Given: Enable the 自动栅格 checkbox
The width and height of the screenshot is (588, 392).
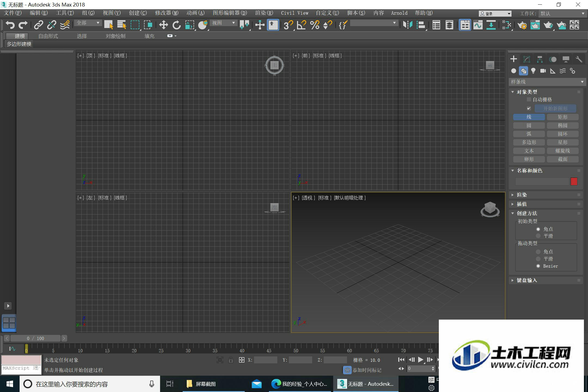Looking at the screenshot, I should pyautogui.click(x=529, y=100).
